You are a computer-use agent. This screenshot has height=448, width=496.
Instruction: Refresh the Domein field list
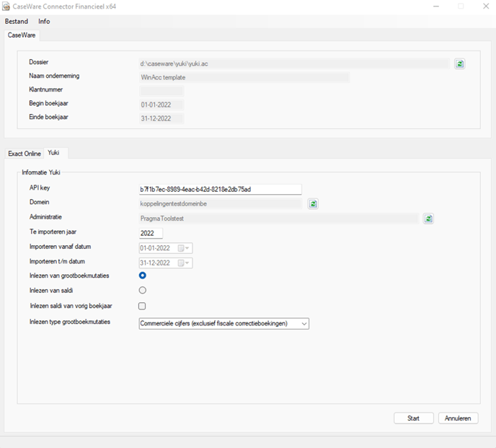click(313, 204)
